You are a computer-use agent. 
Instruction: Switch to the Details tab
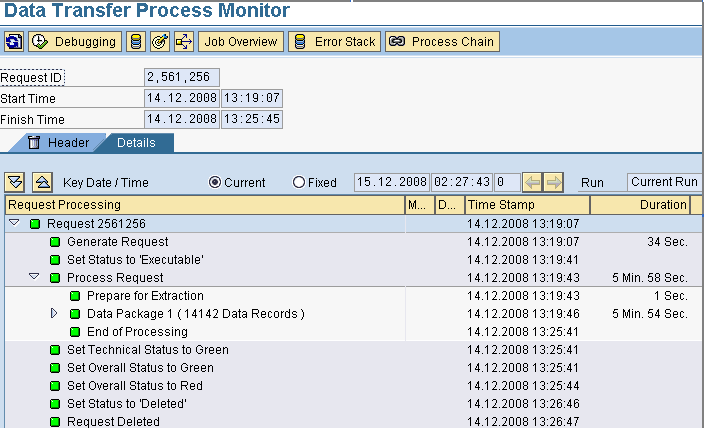136,143
